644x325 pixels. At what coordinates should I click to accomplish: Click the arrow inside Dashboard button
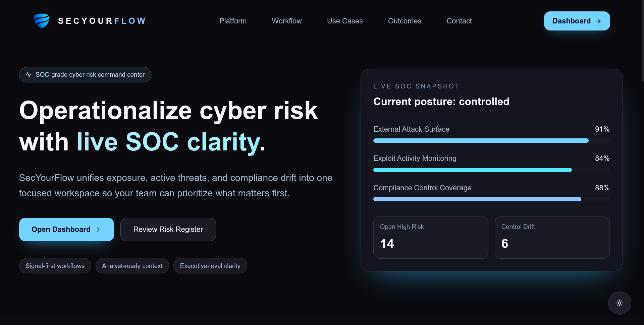tap(599, 21)
